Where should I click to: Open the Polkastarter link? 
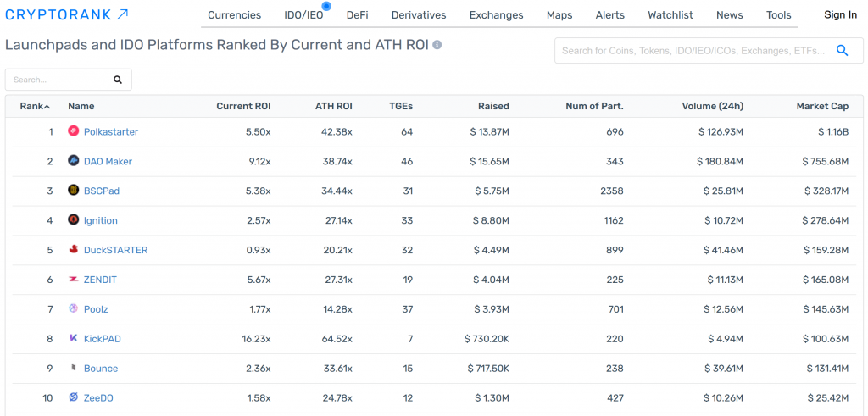(111, 131)
